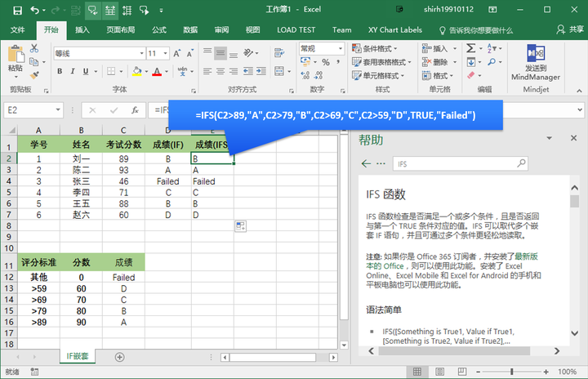Image resolution: width=588 pixels, height=379 pixels.
Task: Open font size dropdown showing 11
Action: coord(165,54)
